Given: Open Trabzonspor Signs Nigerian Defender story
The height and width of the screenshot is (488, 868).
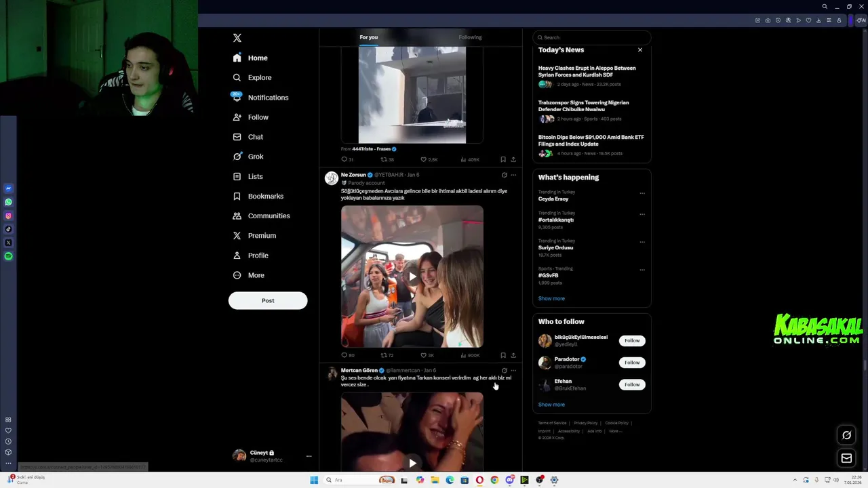Looking at the screenshot, I should tap(591, 110).
